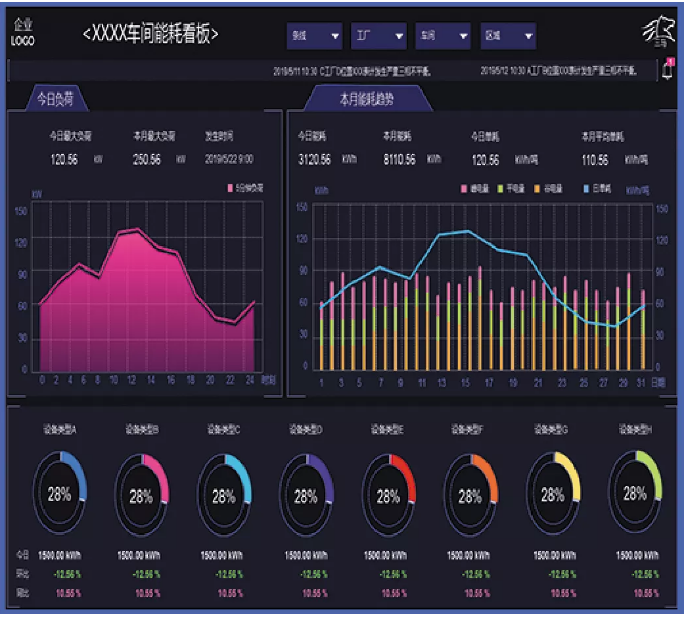Expand the 区域 dropdown
Image resolution: width=685 pixels, height=617 pixels.
507,37
